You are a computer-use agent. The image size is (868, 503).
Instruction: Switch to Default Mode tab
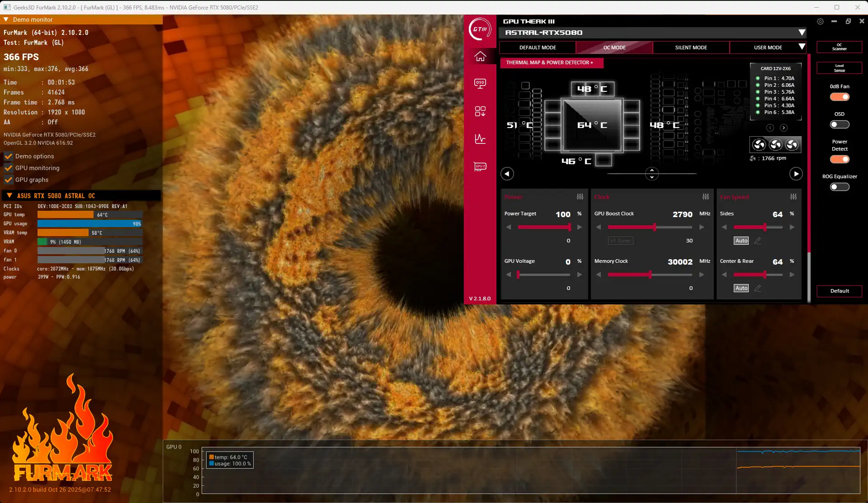[x=538, y=47]
